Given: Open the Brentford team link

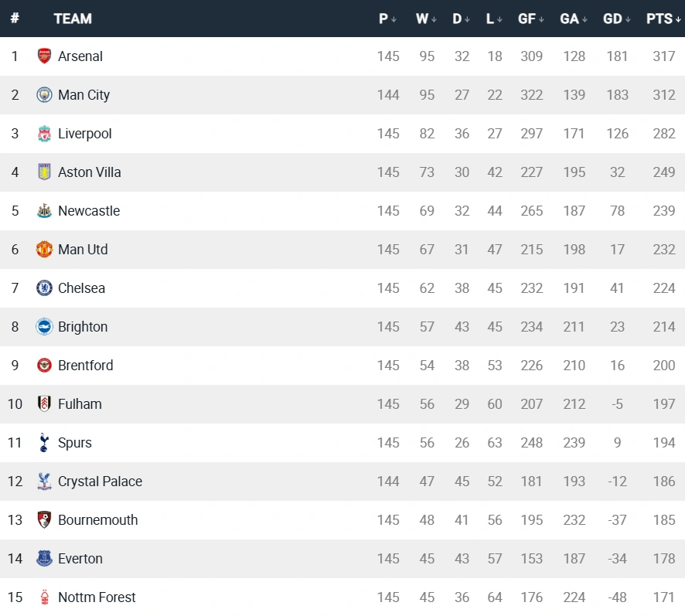Looking at the screenshot, I should [85, 366].
